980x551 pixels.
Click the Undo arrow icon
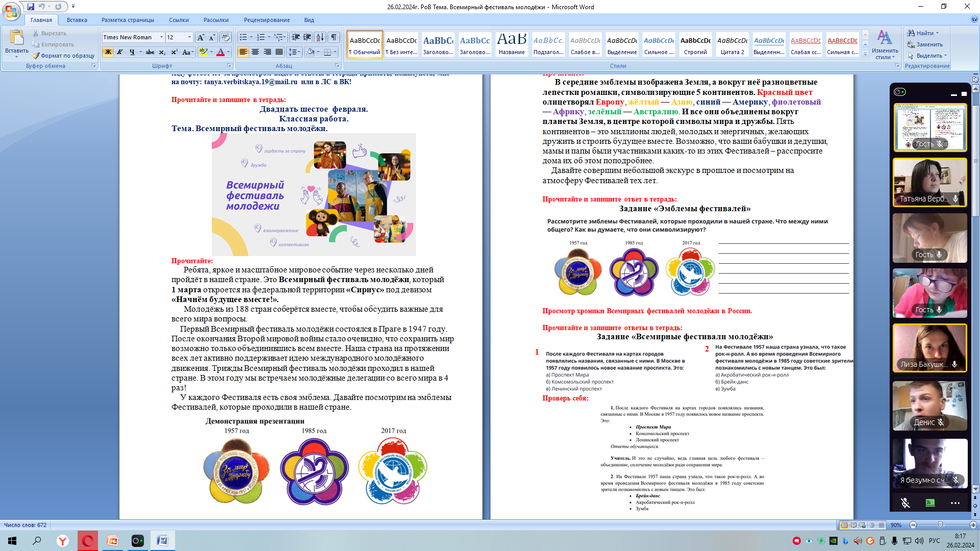coord(42,7)
